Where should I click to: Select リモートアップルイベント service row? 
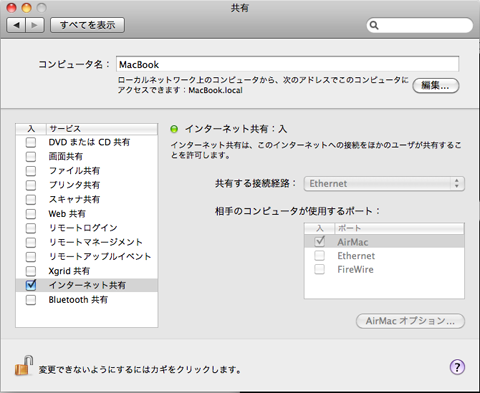pos(87,257)
